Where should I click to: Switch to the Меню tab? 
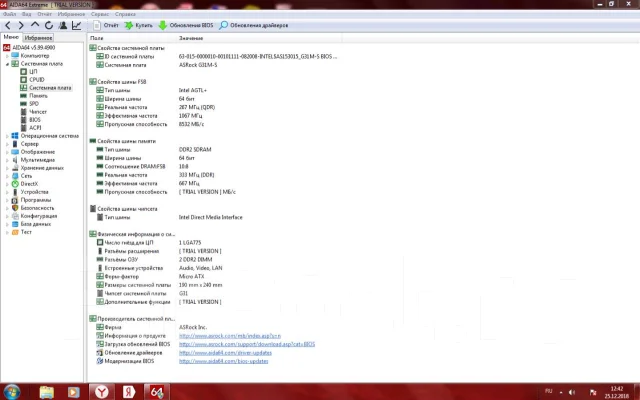[11, 37]
